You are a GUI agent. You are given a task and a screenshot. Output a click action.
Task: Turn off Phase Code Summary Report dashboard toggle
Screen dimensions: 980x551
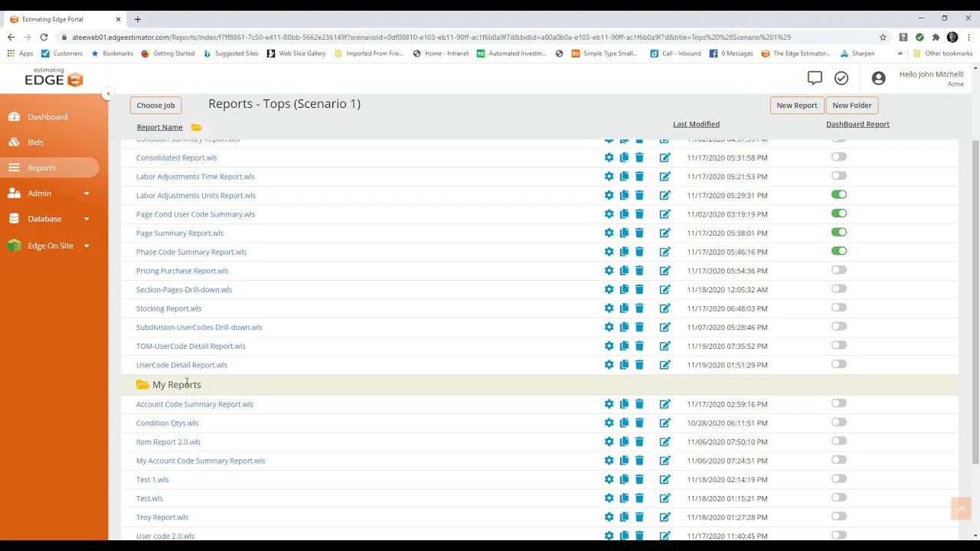point(839,251)
